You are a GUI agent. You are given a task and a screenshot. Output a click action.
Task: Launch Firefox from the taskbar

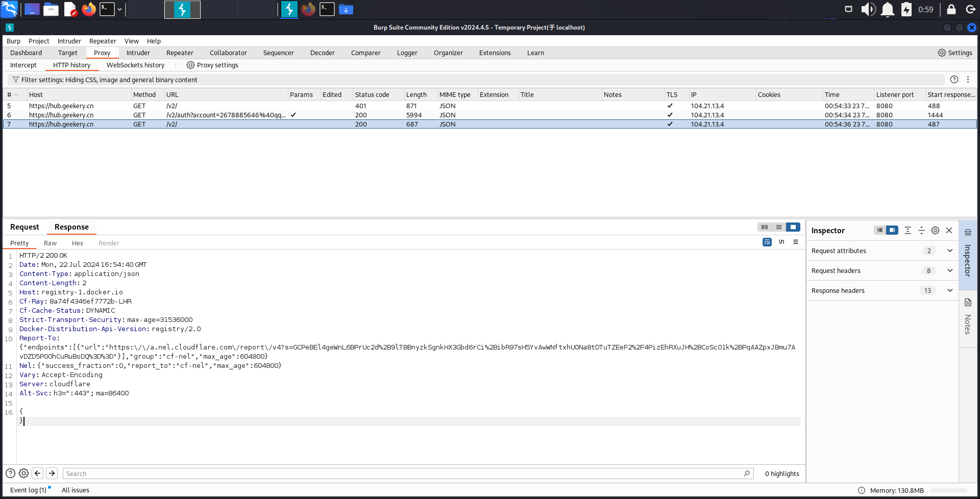(x=89, y=9)
